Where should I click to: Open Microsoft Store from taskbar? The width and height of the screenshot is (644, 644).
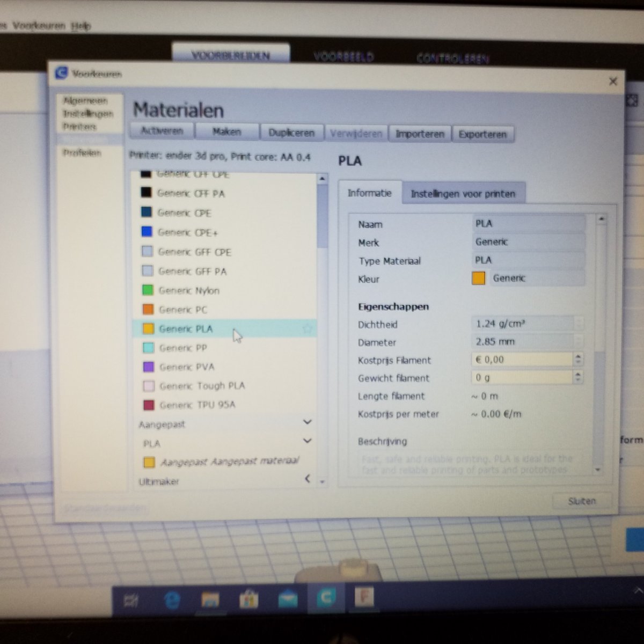(249, 599)
